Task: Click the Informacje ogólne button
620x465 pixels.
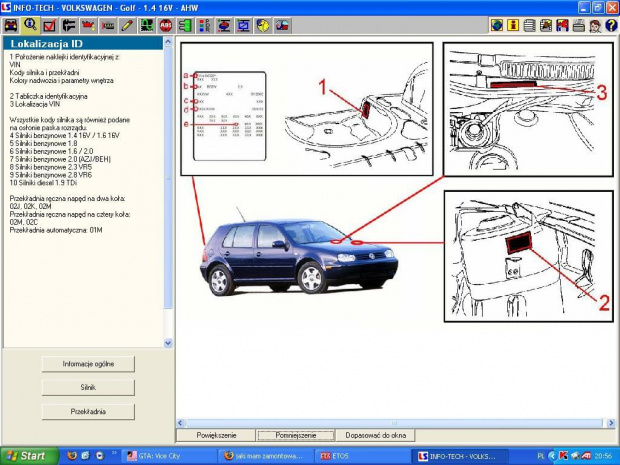Action: (88, 364)
